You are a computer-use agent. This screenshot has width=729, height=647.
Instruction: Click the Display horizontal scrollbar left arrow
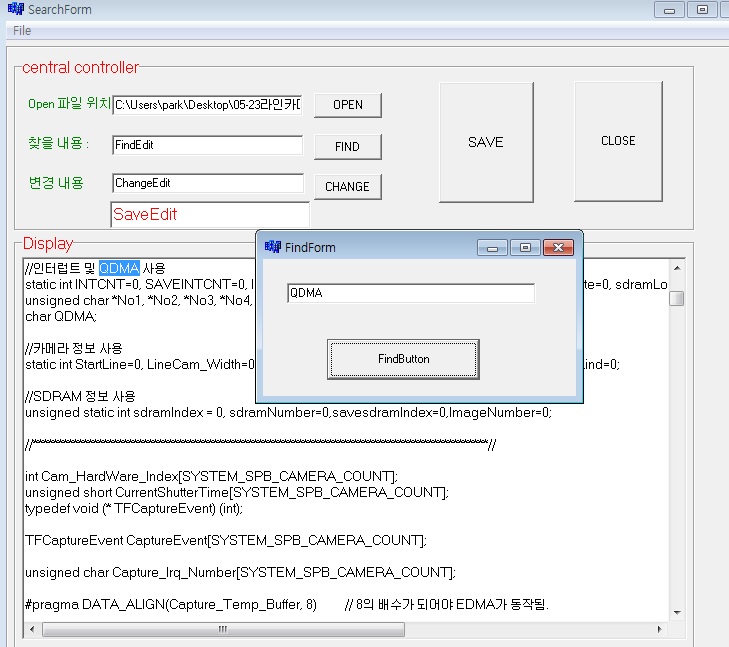(x=31, y=630)
